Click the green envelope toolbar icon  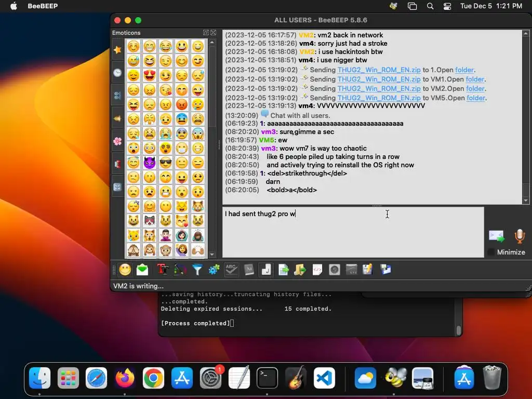click(142, 270)
